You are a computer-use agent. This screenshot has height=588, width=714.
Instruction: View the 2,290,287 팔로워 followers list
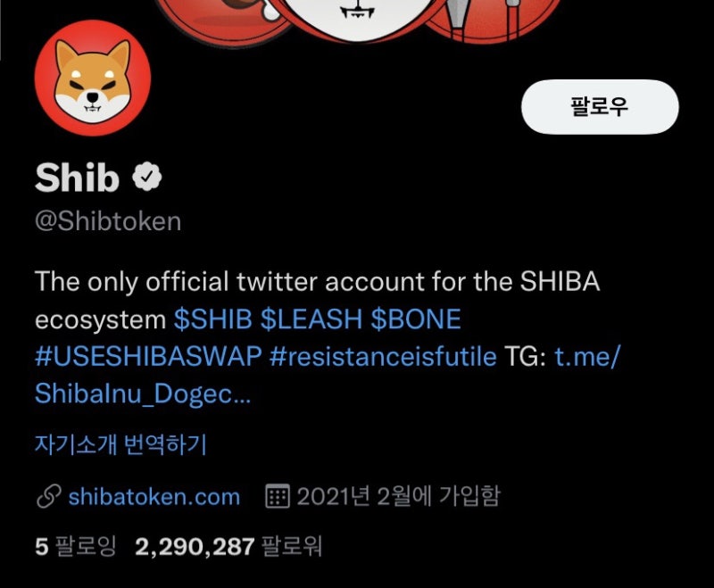[228, 546]
